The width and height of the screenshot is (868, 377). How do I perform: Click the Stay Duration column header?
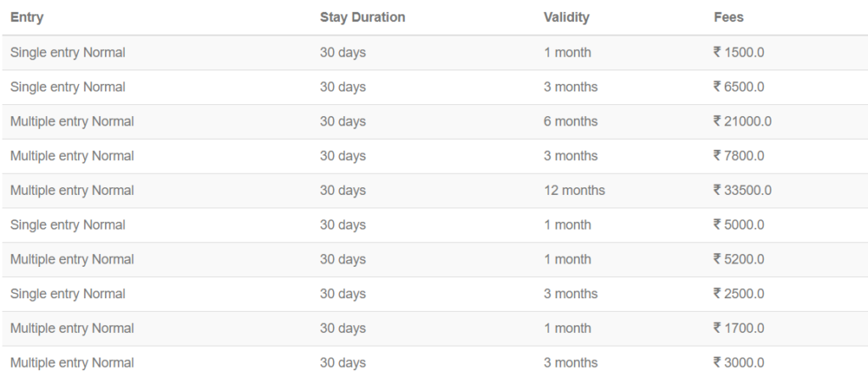(x=362, y=17)
